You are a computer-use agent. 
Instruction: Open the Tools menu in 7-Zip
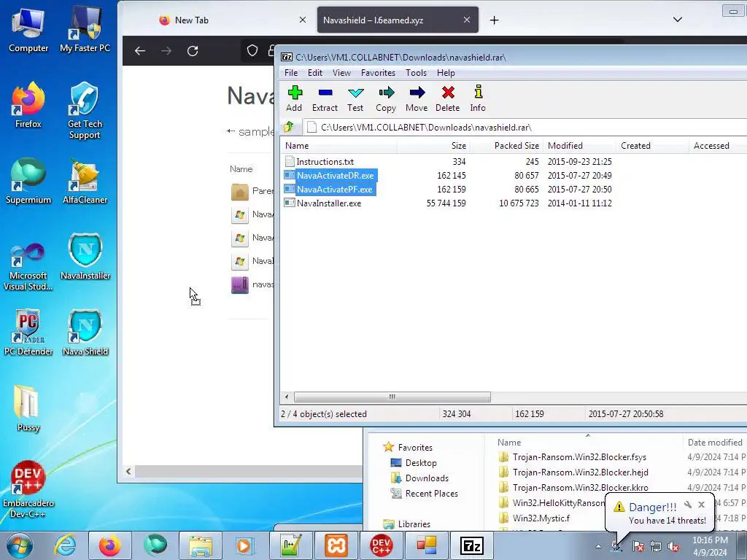(416, 73)
